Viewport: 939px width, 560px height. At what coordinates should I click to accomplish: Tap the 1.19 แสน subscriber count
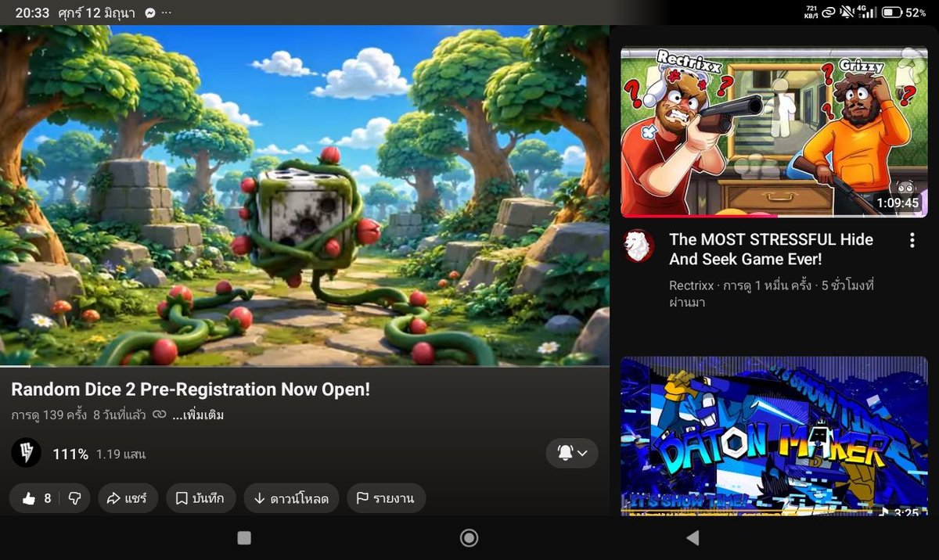click(121, 454)
